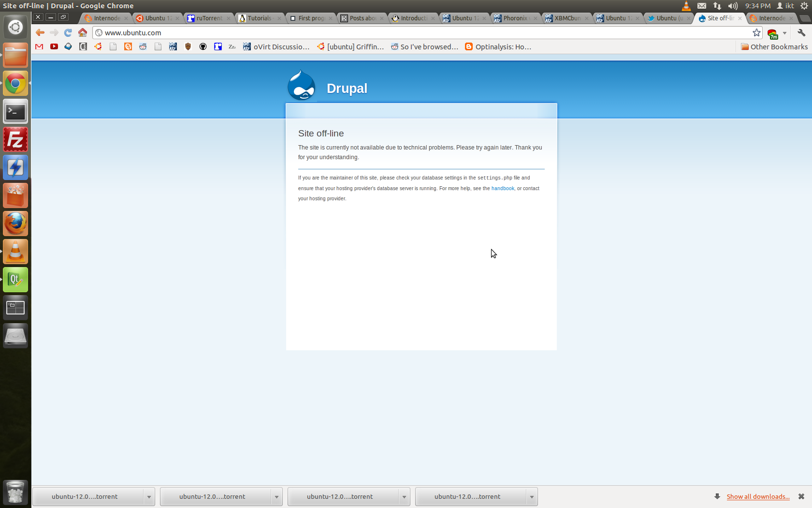Open the sound volume indicator
This screenshot has width=812, height=508.
click(x=733, y=6)
